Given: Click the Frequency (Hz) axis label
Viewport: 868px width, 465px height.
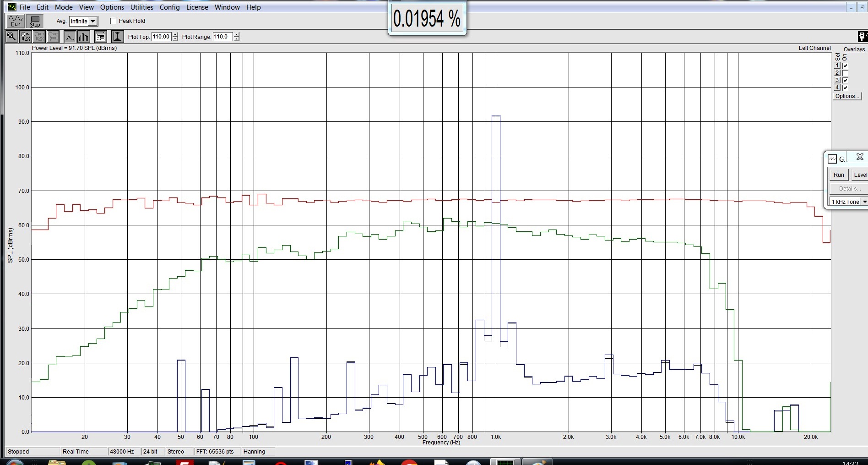Looking at the screenshot, I should [441, 443].
